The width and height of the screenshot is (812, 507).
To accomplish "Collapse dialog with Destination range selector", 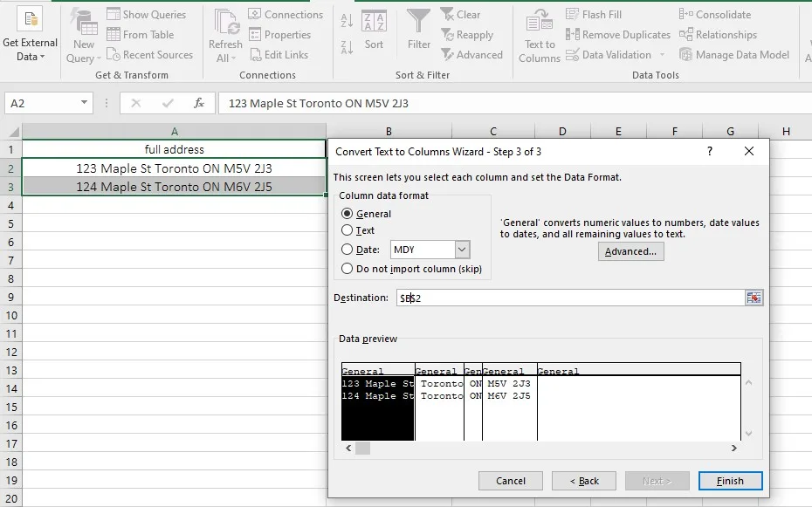I will (754, 298).
